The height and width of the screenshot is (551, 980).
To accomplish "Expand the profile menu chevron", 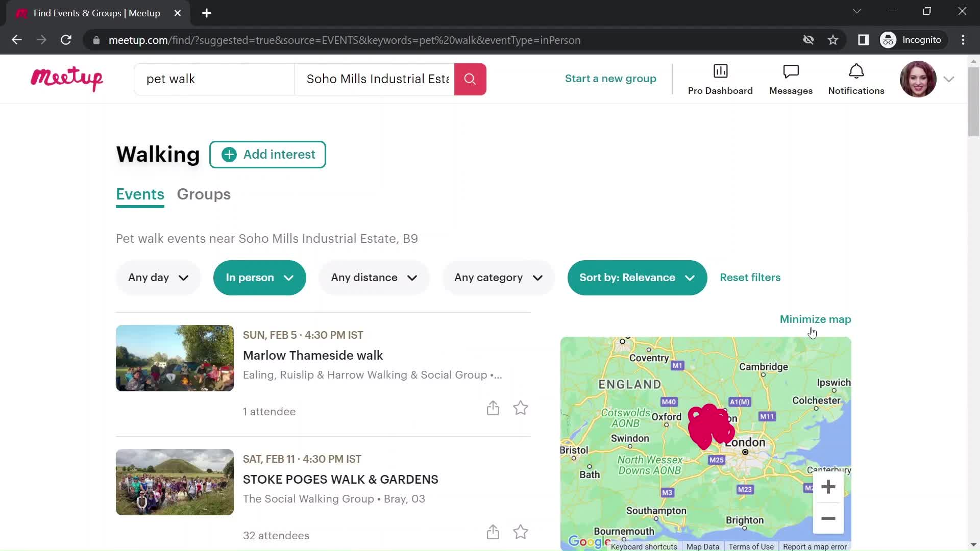I will tap(949, 79).
